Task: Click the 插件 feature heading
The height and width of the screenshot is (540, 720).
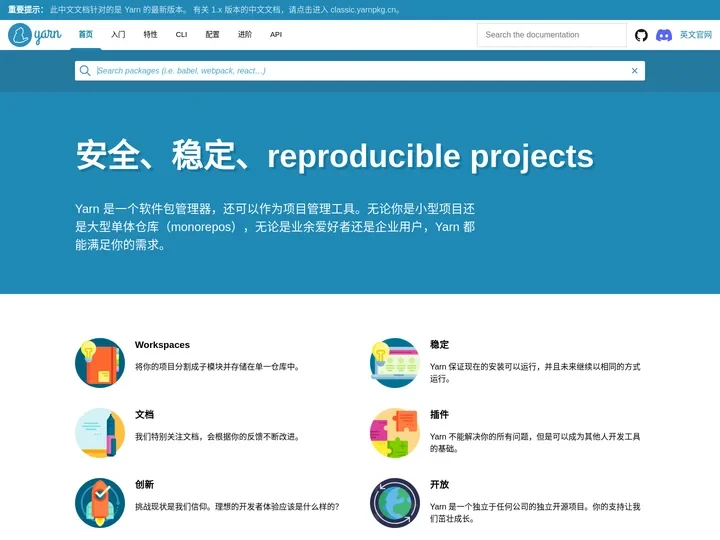Action: coord(439,415)
